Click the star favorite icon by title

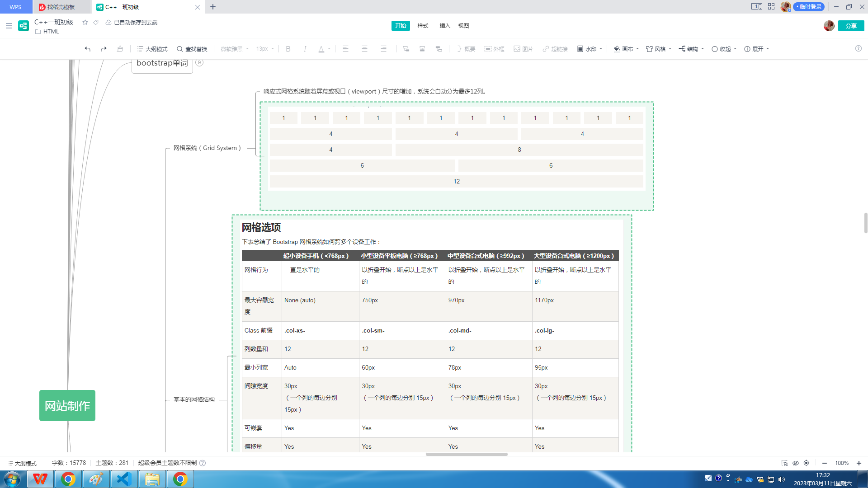coord(85,22)
